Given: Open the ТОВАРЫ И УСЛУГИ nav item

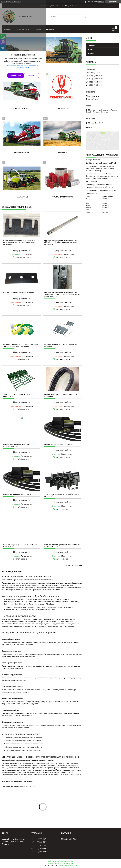Looking at the screenshot, I should pos(24,29).
